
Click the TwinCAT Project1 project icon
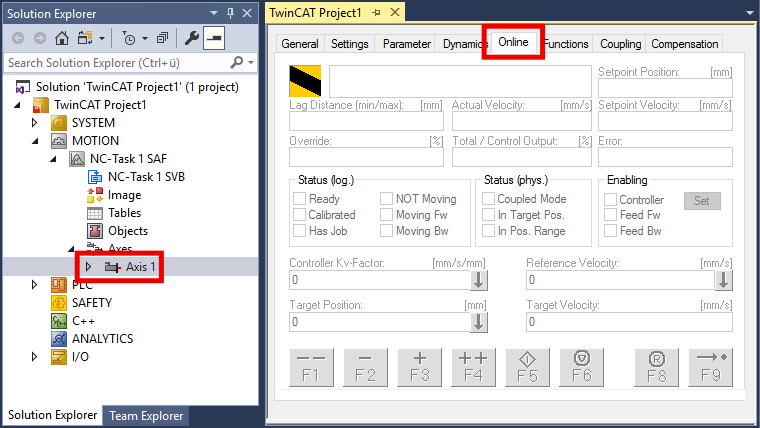(41, 105)
